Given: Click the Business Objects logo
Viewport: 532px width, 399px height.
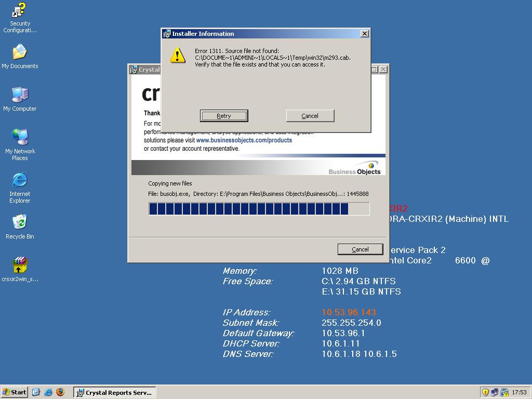Looking at the screenshot, I should (x=355, y=168).
